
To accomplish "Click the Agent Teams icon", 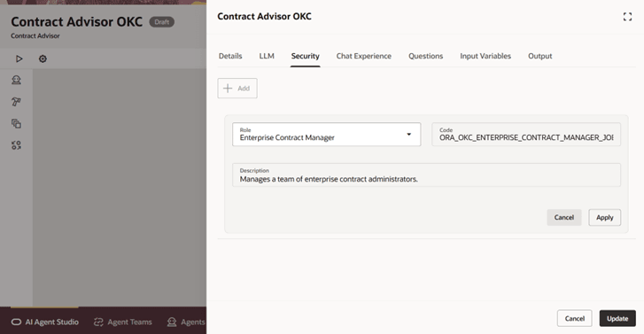I will pyautogui.click(x=98, y=322).
